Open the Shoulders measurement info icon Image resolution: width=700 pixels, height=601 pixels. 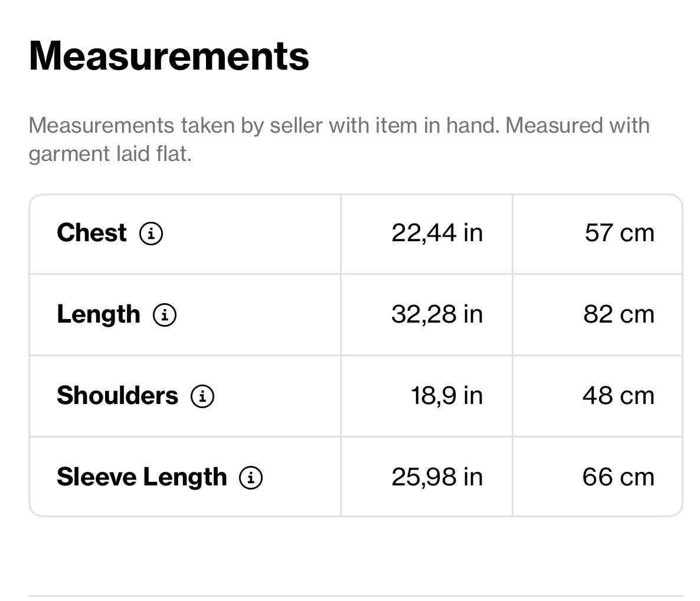pos(202,396)
